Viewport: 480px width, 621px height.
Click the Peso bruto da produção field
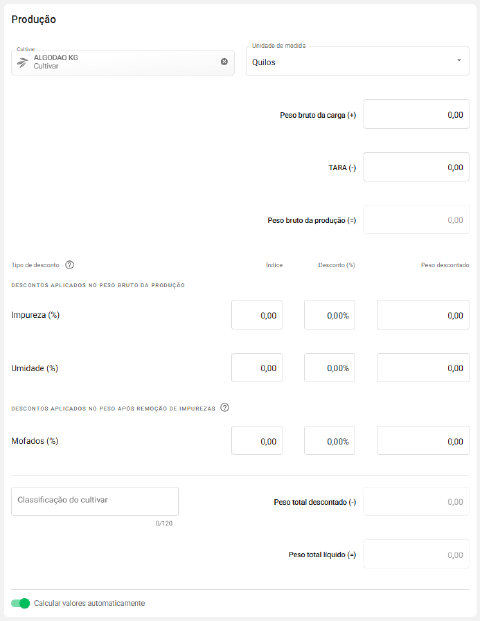[x=416, y=219]
